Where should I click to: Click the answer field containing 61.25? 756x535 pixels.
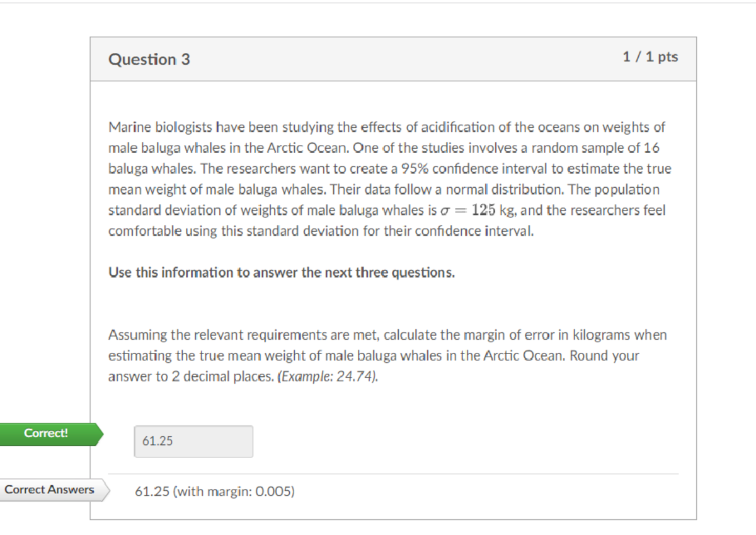point(193,441)
